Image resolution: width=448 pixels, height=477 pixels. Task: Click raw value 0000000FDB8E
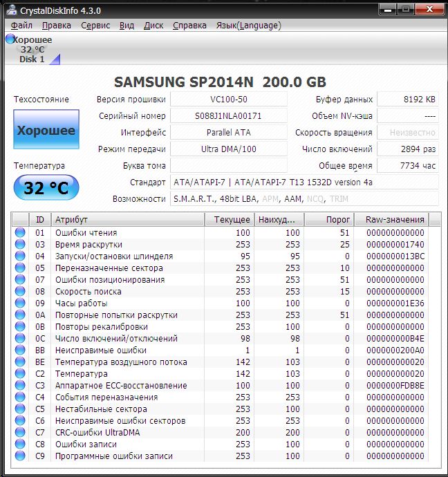point(395,386)
